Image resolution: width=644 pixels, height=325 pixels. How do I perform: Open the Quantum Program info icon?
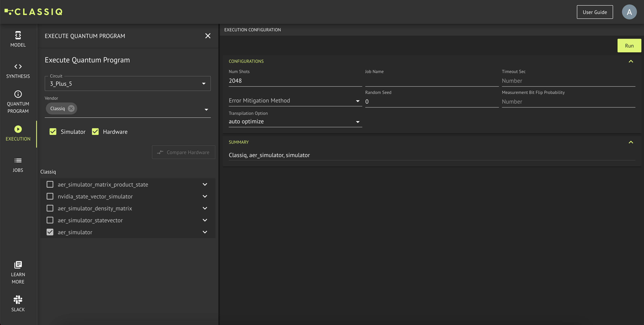point(18,94)
